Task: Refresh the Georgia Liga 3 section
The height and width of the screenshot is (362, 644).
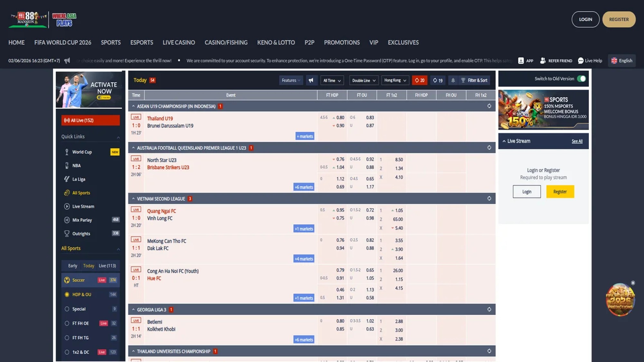Action: pos(489,309)
